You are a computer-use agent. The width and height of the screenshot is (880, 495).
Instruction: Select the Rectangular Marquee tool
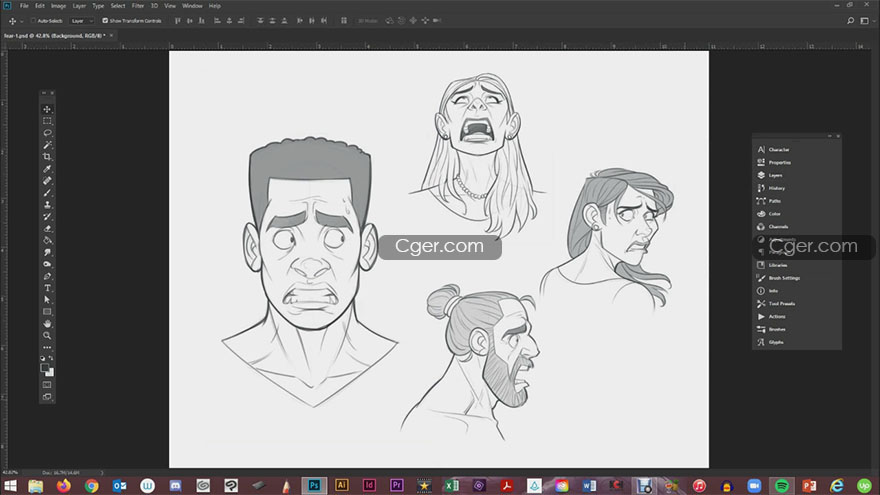[47, 121]
